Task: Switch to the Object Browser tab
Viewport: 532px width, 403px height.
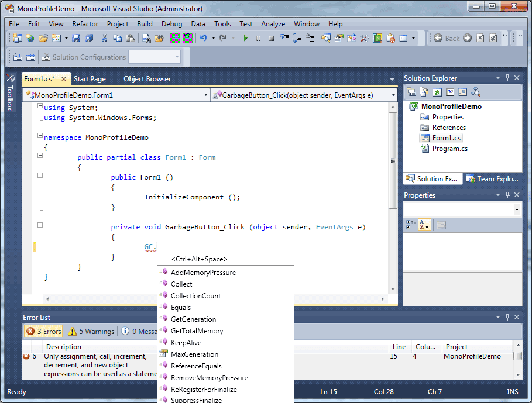Action: click(x=147, y=79)
